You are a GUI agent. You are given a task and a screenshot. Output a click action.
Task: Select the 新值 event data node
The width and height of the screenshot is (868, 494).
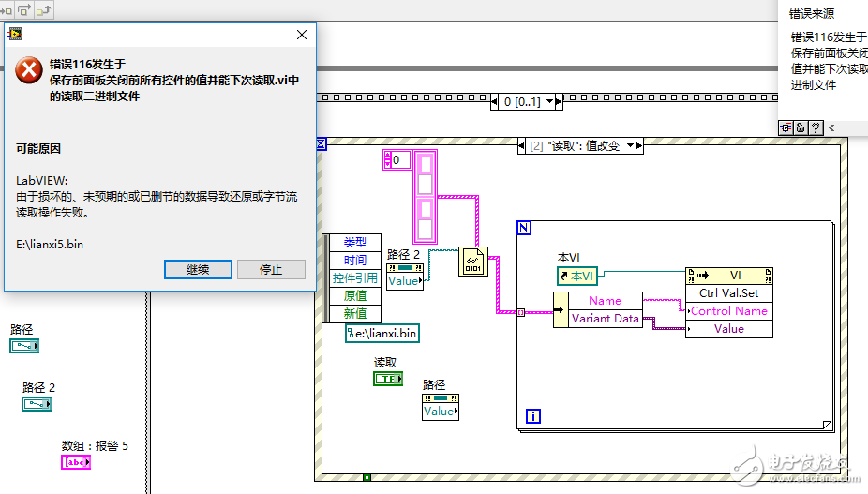[x=355, y=313]
